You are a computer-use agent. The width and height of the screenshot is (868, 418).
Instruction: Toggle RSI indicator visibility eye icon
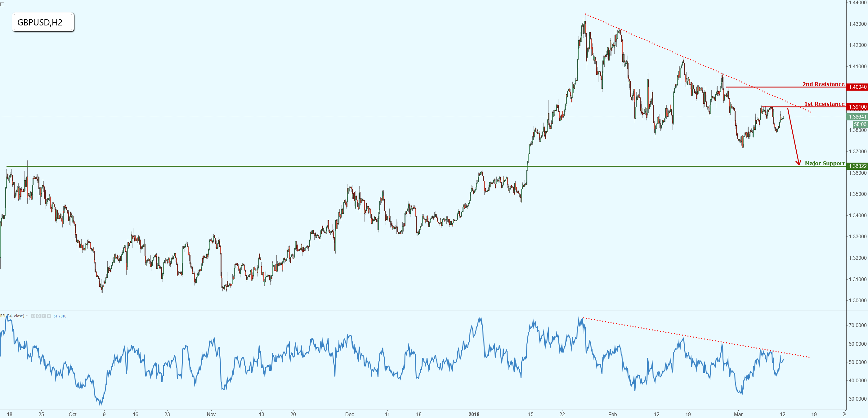(x=33, y=316)
